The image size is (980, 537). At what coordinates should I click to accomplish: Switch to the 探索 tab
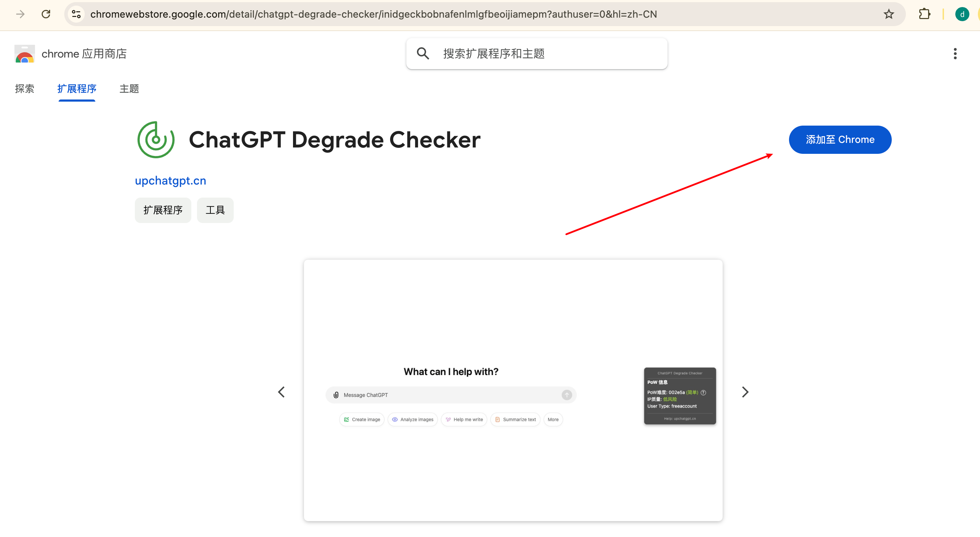(25, 89)
